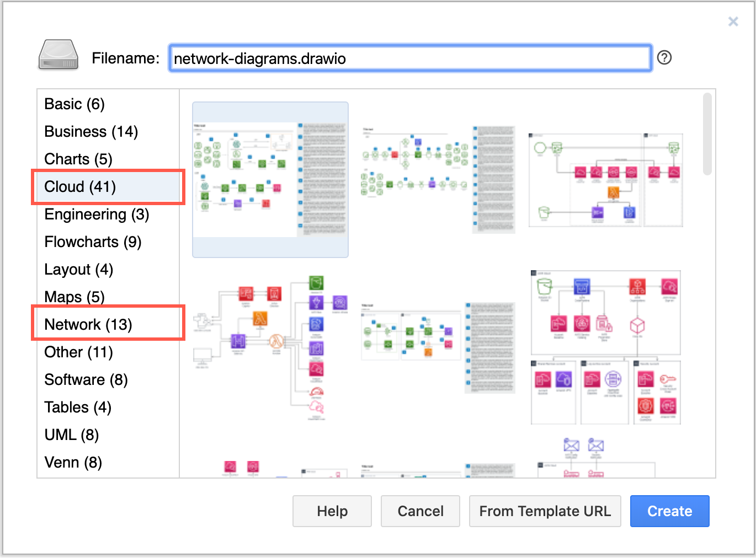
Task: Edit the network-diagrams.drawio filename field
Action: pos(409,57)
